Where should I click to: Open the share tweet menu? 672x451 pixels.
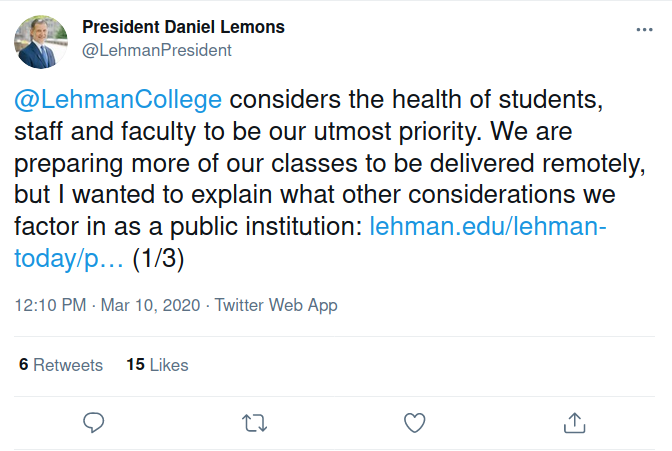pos(575,421)
